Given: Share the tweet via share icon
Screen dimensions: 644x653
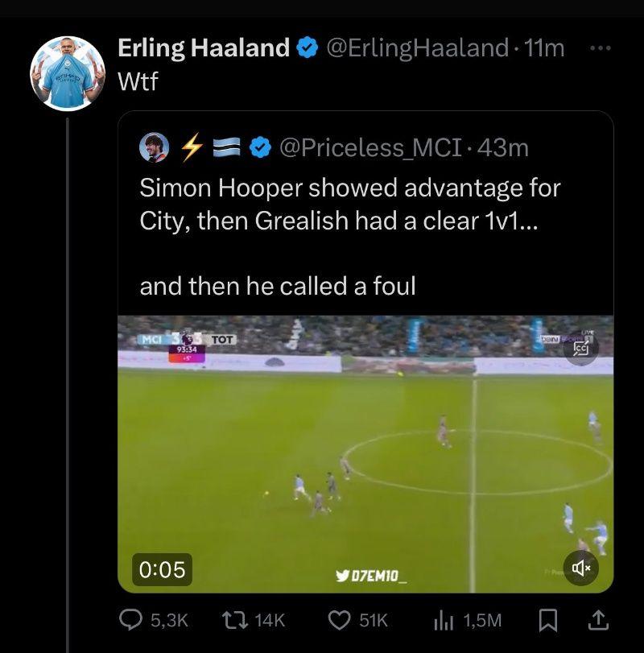Looking at the screenshot, I should point(599,619).
